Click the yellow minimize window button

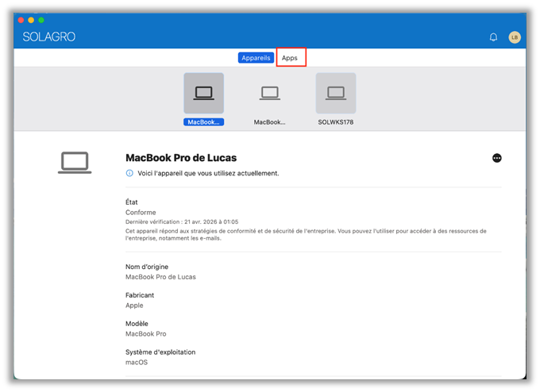pyautogui.click(x=31, y=20)
